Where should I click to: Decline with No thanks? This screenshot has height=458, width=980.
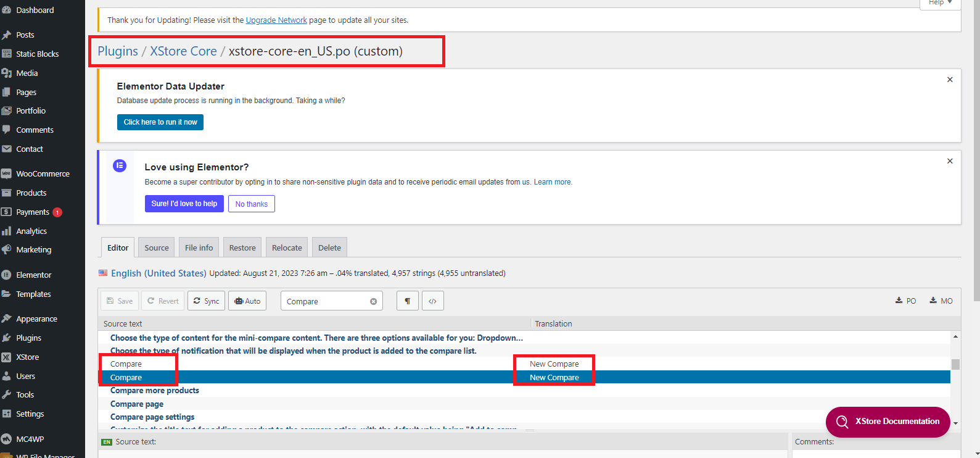[x=252, y=204]
